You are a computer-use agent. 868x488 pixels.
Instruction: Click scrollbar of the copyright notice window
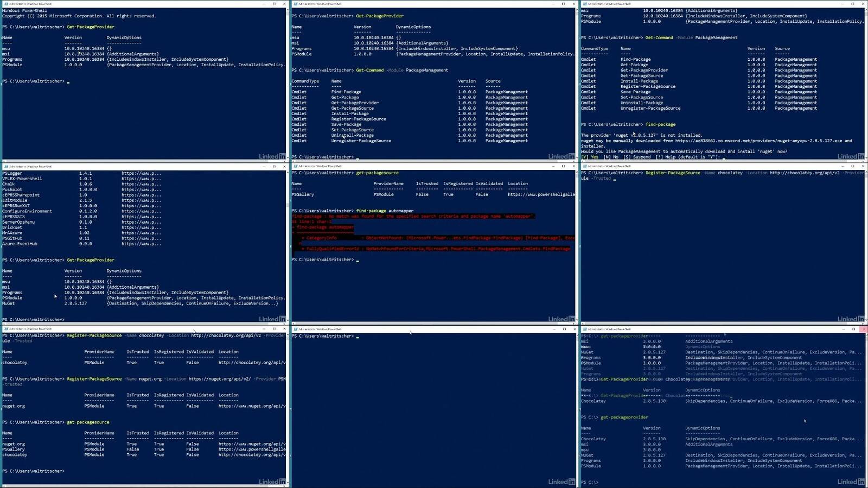coord(288,84)
